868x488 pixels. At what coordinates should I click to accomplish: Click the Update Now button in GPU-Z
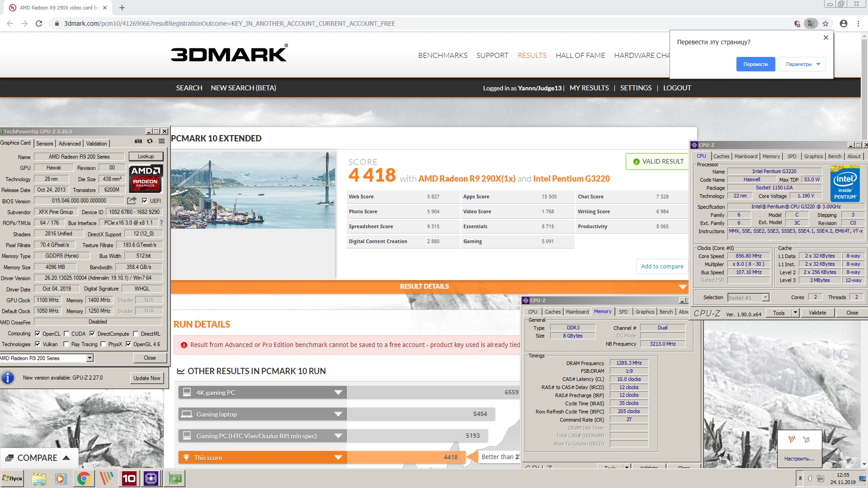coord(146,378)
